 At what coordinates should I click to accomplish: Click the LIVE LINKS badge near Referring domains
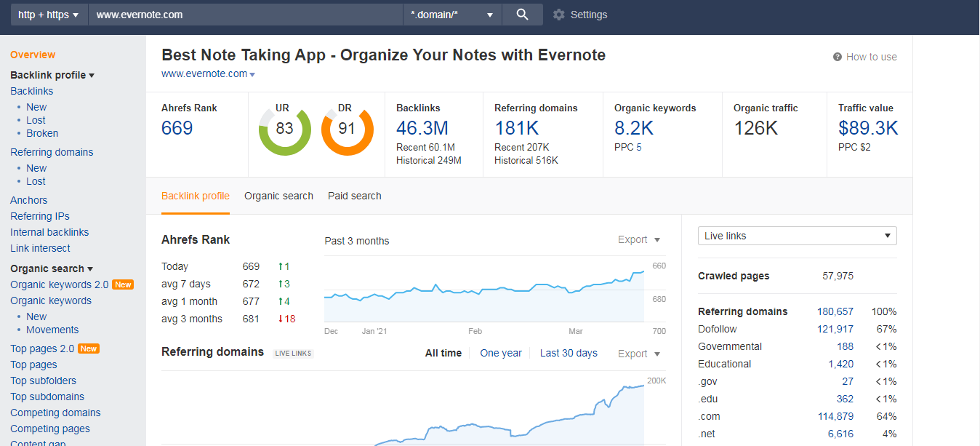[292, 353]
